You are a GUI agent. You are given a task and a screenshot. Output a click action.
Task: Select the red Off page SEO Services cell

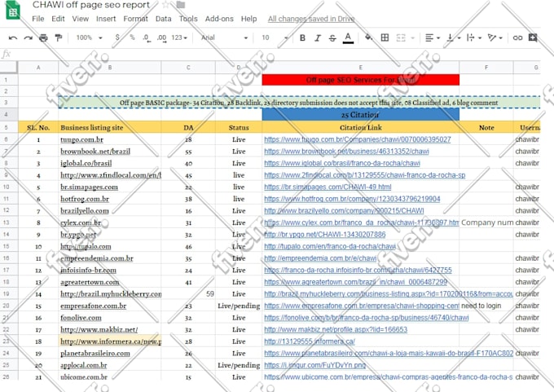(360, 80)
